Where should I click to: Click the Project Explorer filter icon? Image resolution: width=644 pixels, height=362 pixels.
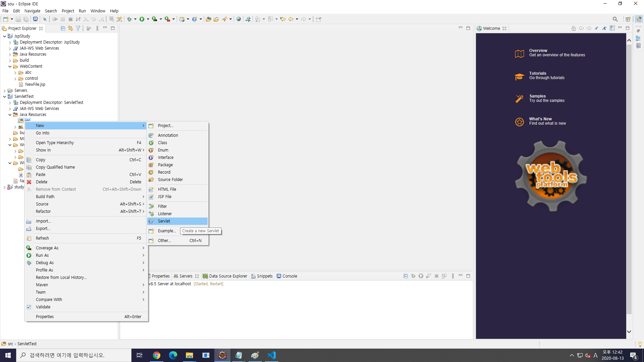[78, 28]
